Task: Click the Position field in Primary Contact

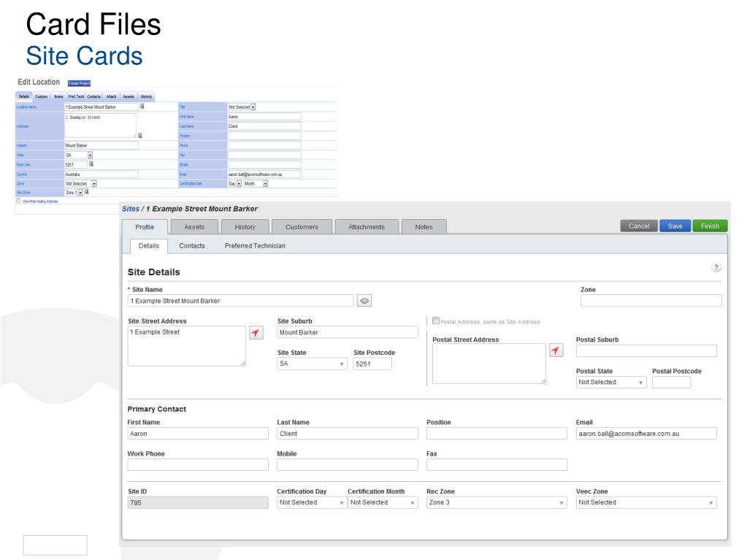Action: coord(497,434)
